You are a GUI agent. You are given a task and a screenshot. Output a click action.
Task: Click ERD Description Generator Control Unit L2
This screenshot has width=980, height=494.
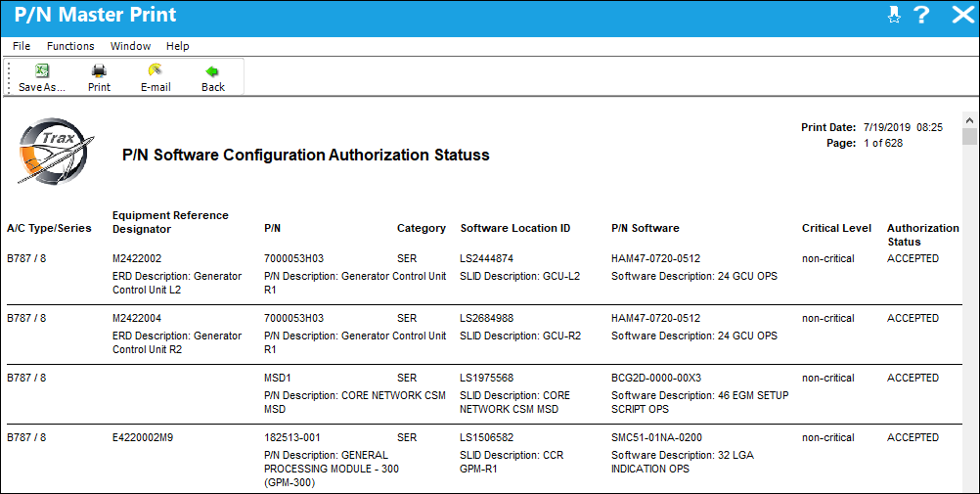click(x=177, y=283)
